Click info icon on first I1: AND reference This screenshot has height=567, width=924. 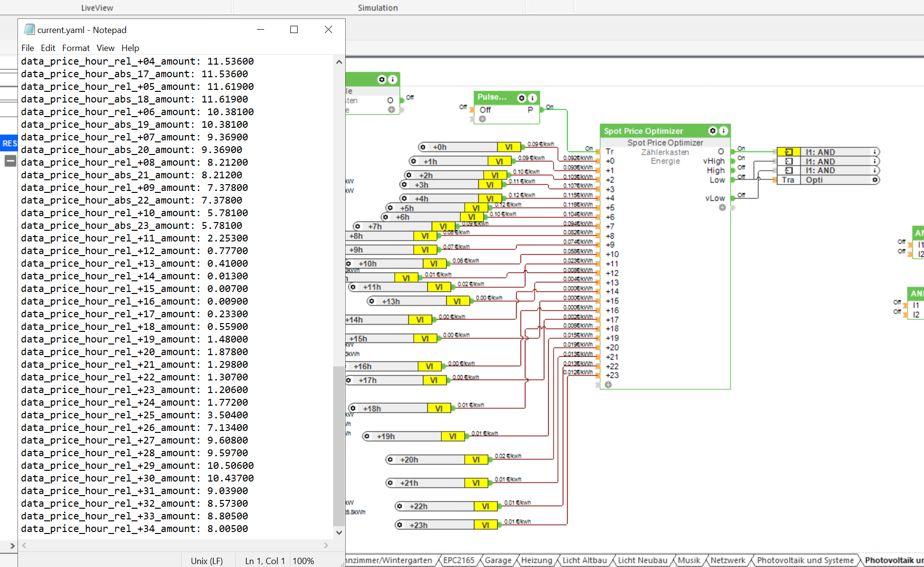[x=874, y=152]
